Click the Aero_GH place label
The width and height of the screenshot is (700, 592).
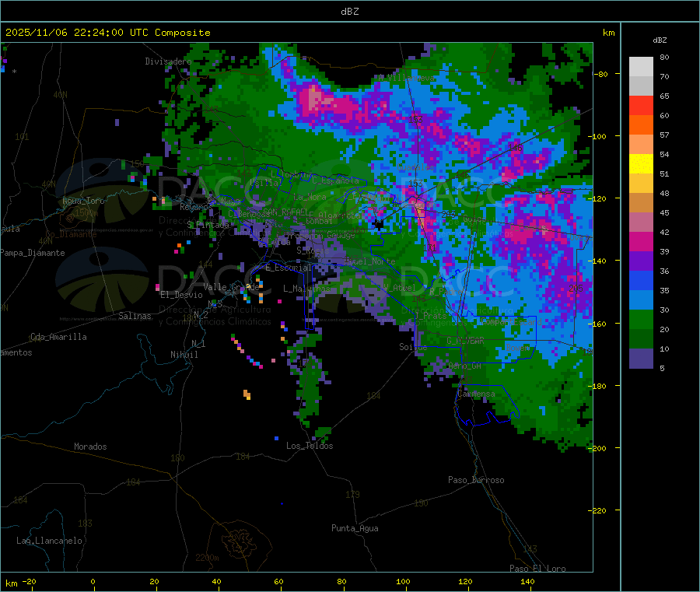click(464, 366)
